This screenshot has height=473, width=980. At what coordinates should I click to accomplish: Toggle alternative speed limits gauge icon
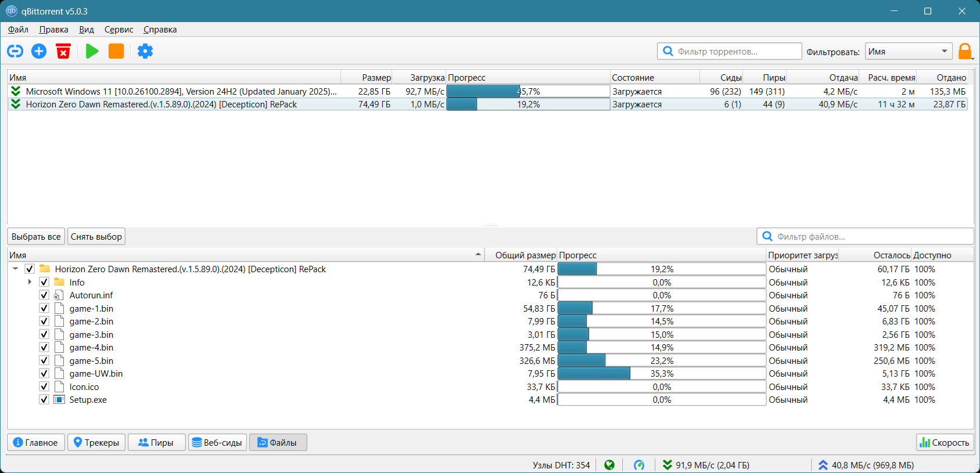(639, 465)
